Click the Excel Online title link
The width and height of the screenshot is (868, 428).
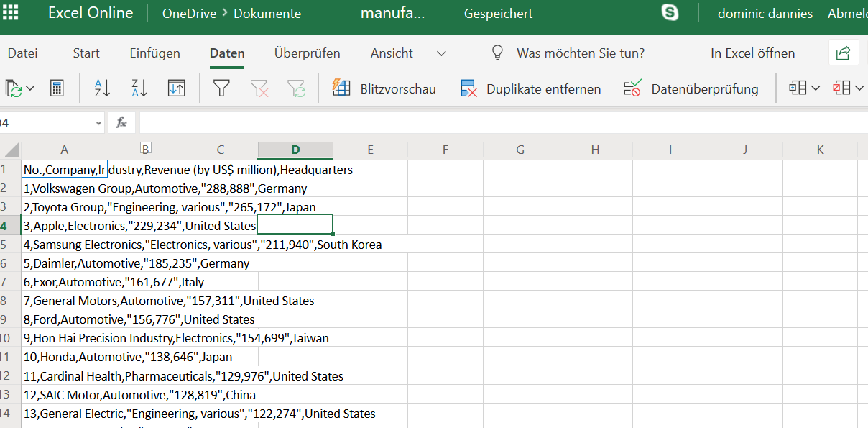click(91, 13)
